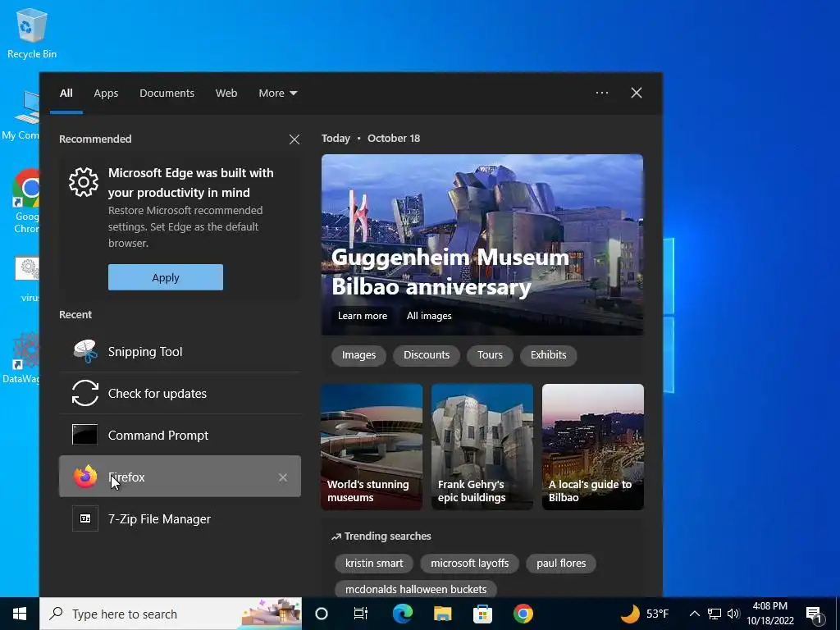This screenshot has width=840, height=630.
Task: Open the search panel options ellipsis menu
Action: point(602,93)
